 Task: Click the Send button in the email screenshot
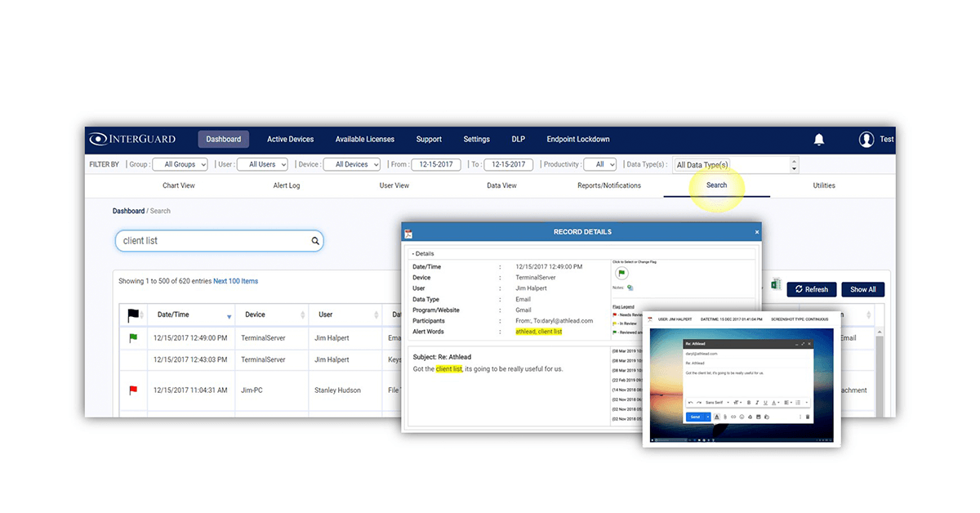pos(696,417)
